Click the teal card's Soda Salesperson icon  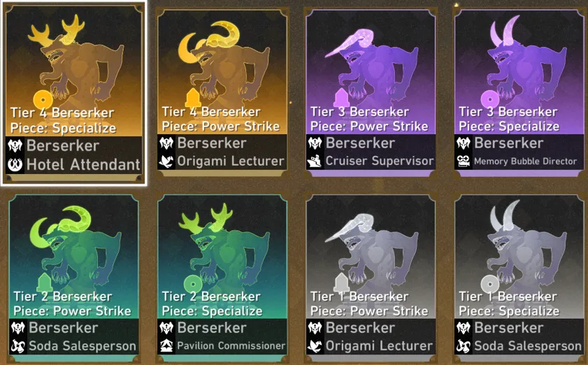pos(17,346)
